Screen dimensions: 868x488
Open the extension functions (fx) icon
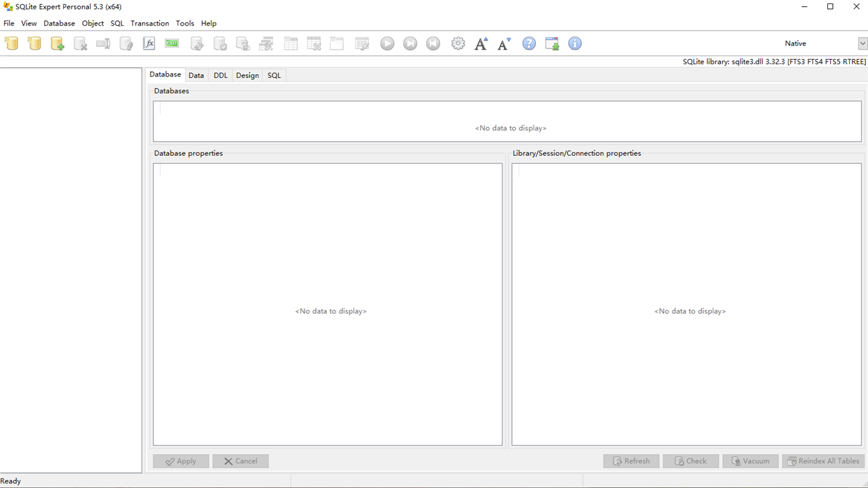click(149, 43)
